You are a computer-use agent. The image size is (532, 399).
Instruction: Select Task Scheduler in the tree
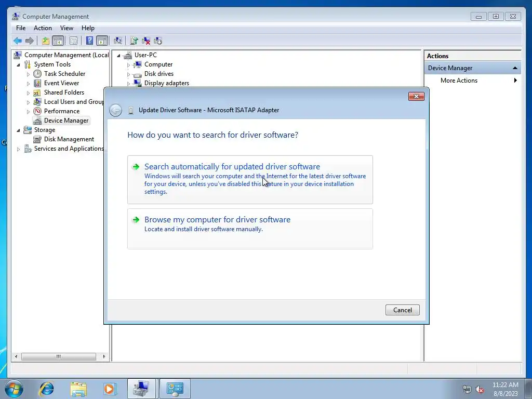coord(64,74)
